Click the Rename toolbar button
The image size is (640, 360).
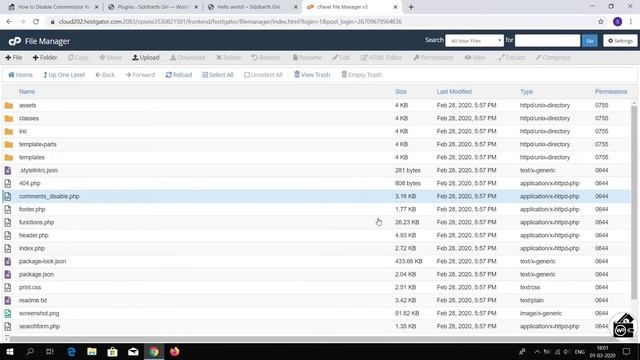307,58
